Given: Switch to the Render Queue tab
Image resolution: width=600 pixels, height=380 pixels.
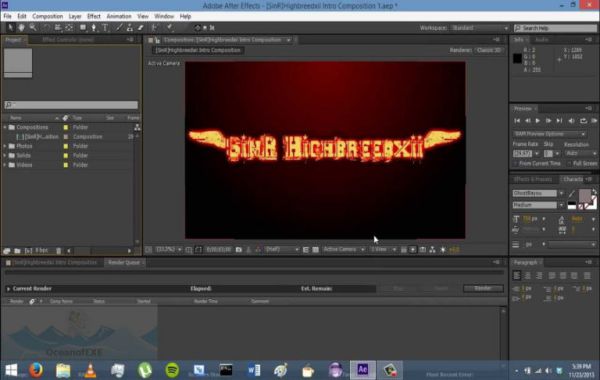Looking at the screenshot, I should point(124,263).
